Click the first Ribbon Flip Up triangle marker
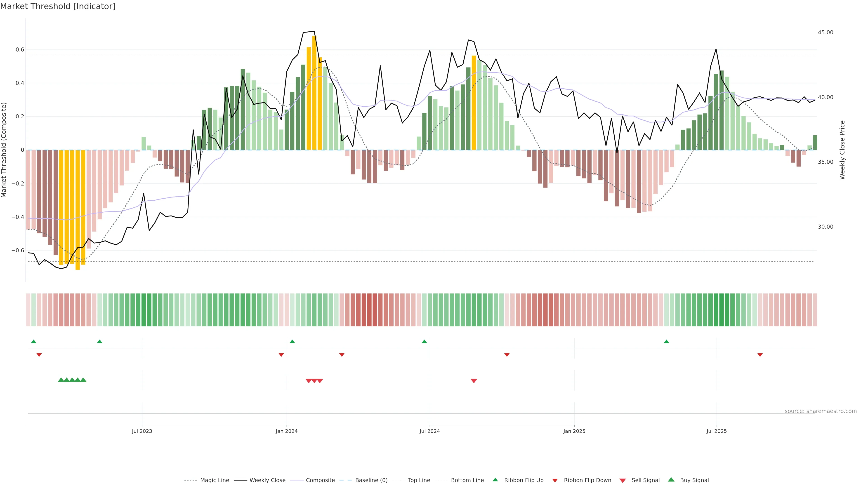The height and width of the screenshot is (488, 868). click(33, 342)
